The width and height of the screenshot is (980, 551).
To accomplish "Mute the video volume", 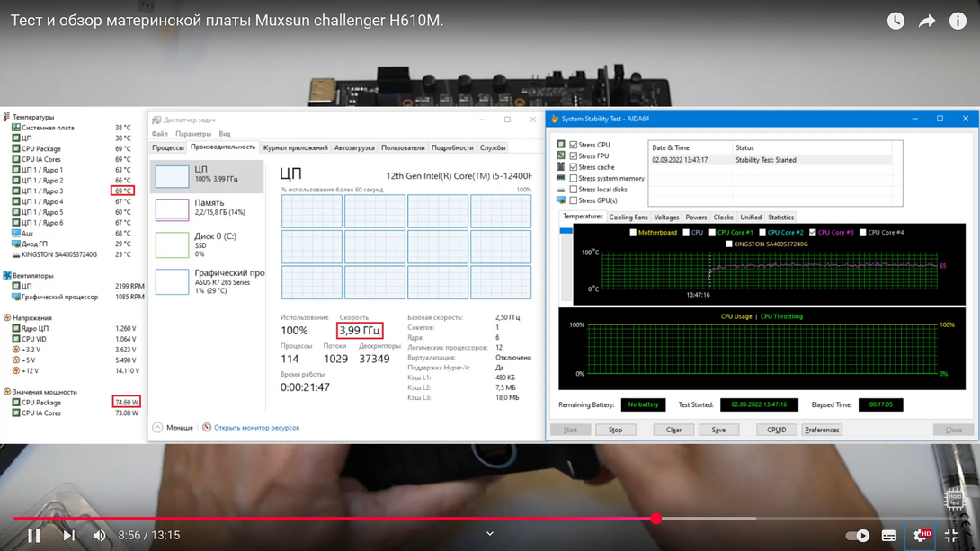I will pyautogui.click(x=100, y=536).
